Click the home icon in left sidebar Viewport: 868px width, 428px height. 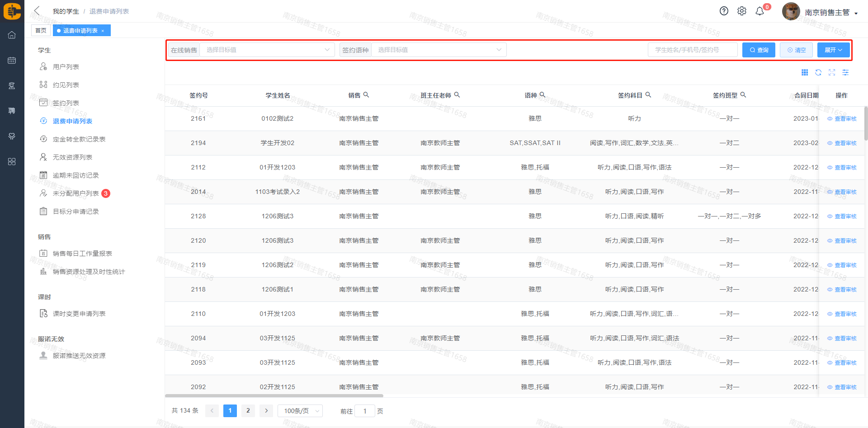pos(12,35)
